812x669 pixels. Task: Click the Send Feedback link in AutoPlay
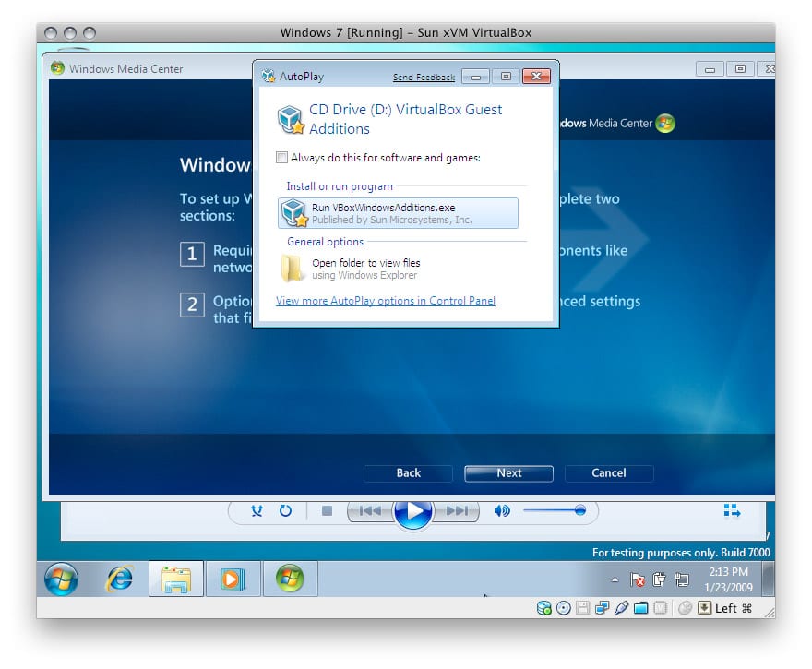click(x=424, y=78)
